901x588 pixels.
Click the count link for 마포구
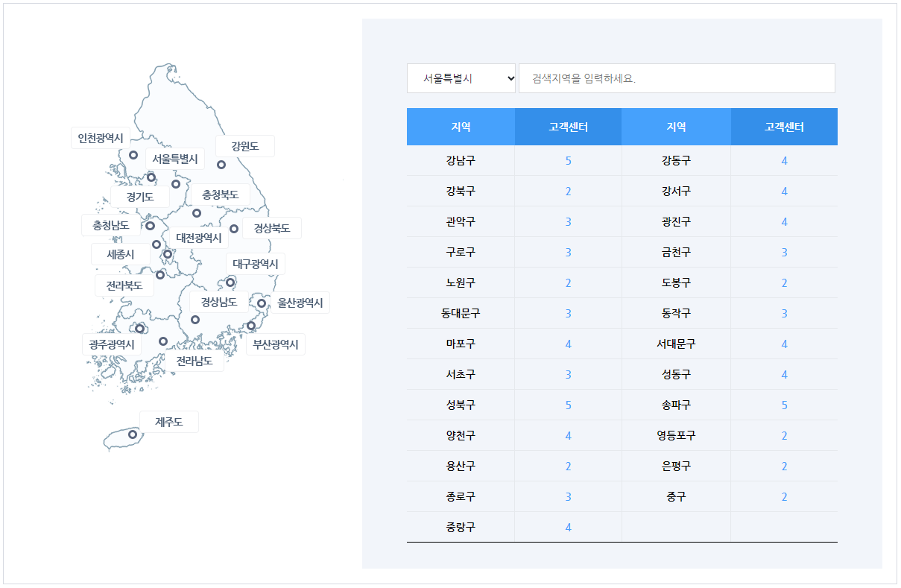[568, 344]
